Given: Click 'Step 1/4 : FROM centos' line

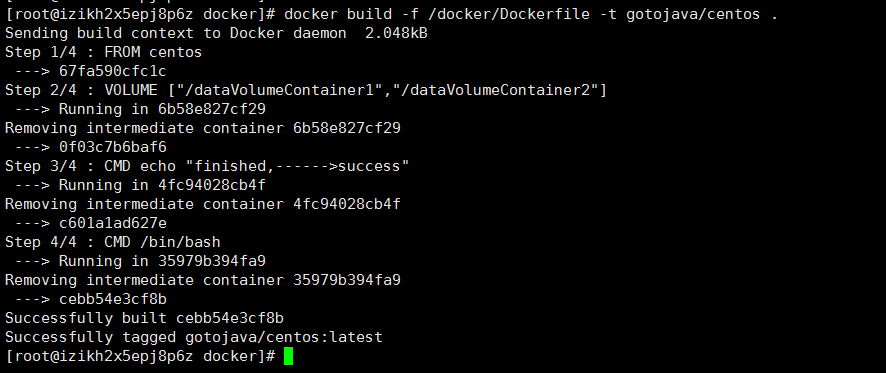Looking at the screenshot, I should click(103, 53).
